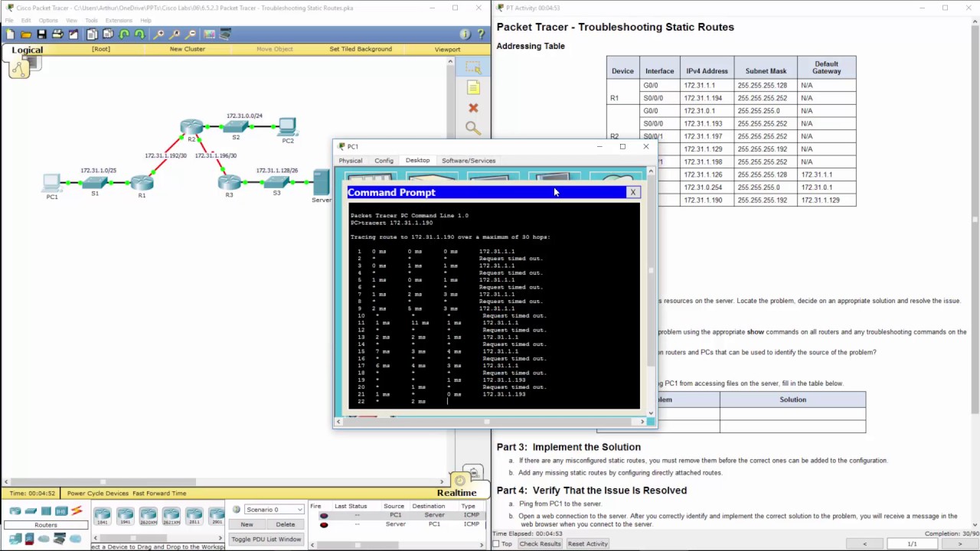
Task: Save the file with the floppy disk icon
Action: pos(41,34)
